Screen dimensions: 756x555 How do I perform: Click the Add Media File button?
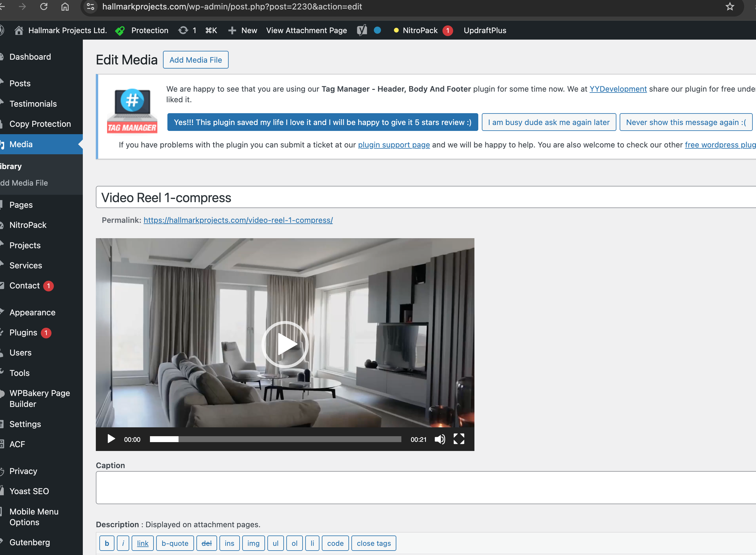click(x=196, y=60)
